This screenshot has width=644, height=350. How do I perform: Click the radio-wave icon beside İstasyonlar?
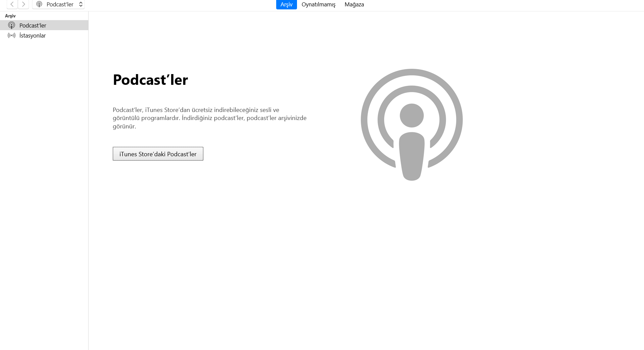pyautogui.click(x=12, y=35)
